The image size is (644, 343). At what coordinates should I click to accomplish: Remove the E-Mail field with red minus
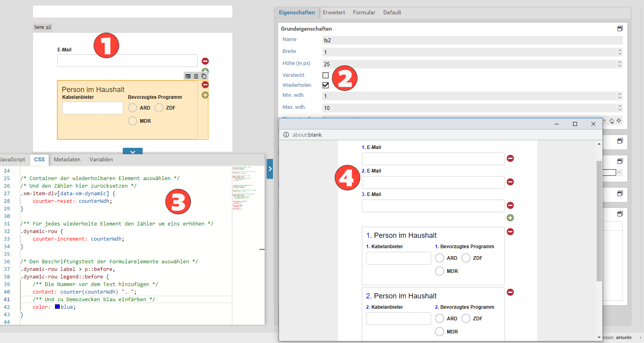pyautogui.click(x=205, y=61)
